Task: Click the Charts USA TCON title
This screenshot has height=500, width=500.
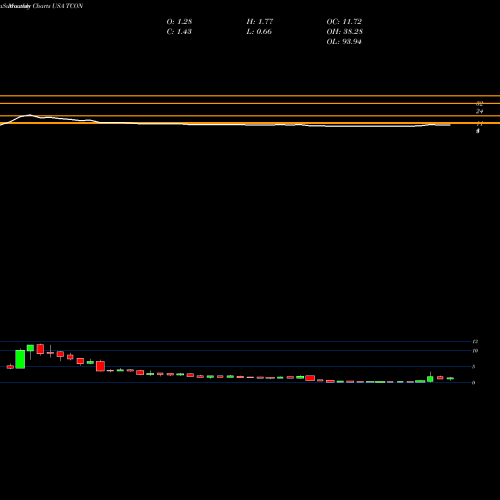Action: pyautogui.click(x=58, y=6)
